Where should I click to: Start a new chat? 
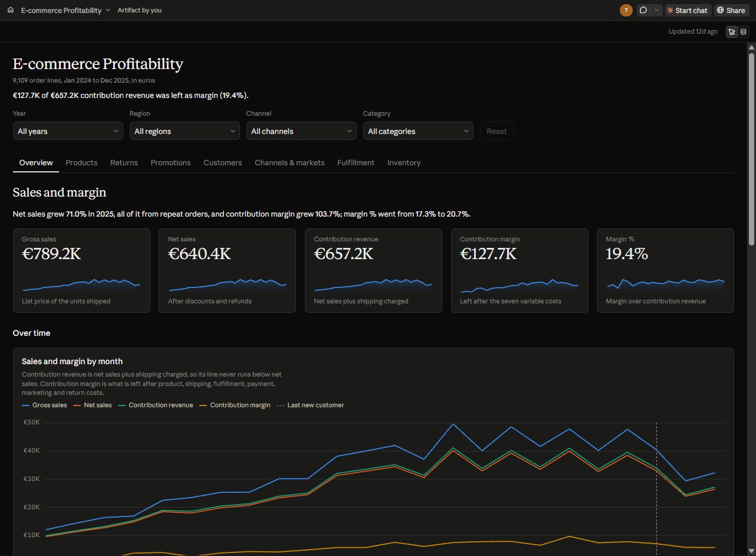tap(688, 10)
